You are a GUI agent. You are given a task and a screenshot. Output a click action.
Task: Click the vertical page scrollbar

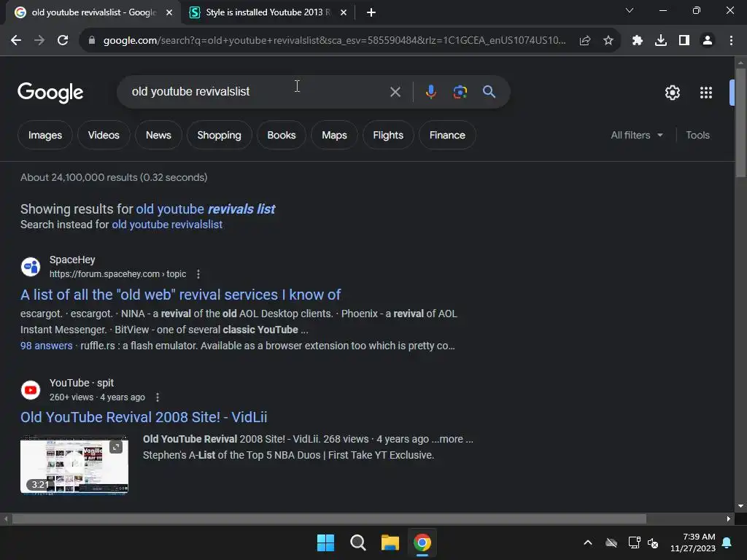tap(740, 122)
